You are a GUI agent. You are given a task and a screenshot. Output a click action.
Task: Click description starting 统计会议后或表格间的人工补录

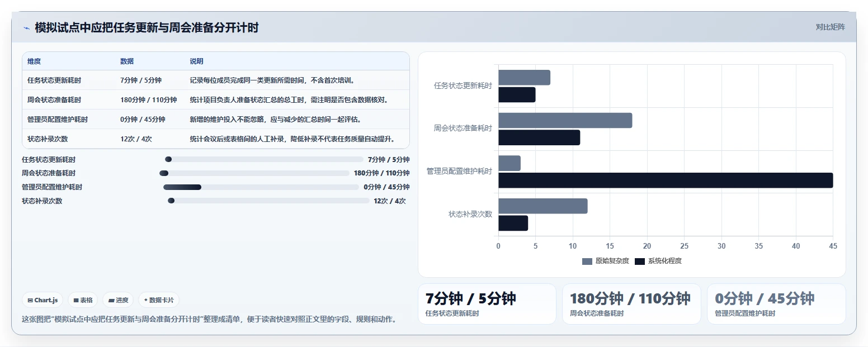click(293, 139)
